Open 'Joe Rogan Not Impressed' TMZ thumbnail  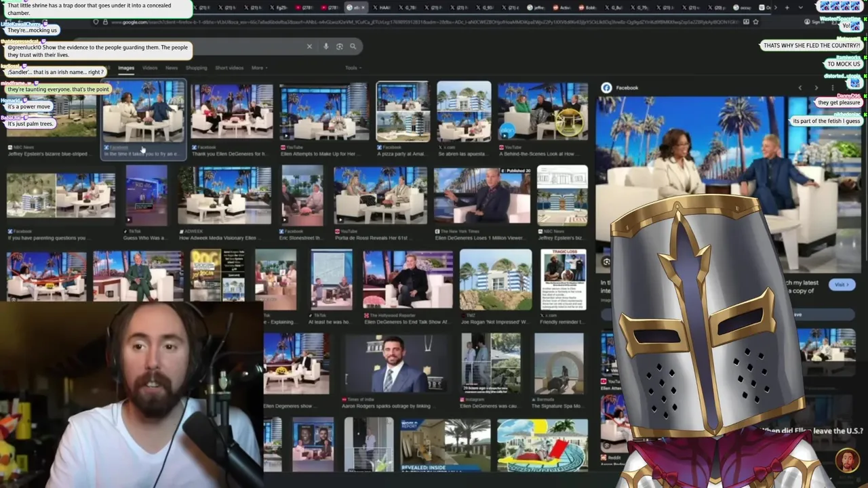click(496, 280)
